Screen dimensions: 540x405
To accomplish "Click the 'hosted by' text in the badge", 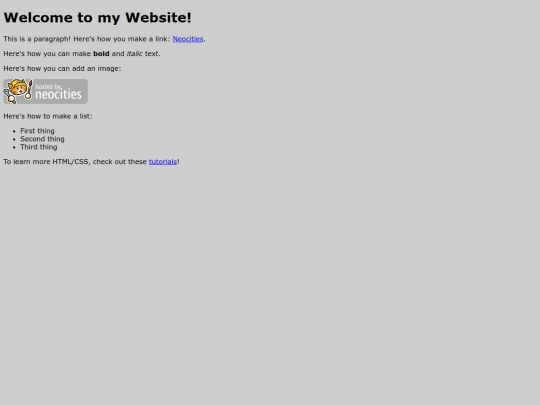I will [x=48, y=86].
